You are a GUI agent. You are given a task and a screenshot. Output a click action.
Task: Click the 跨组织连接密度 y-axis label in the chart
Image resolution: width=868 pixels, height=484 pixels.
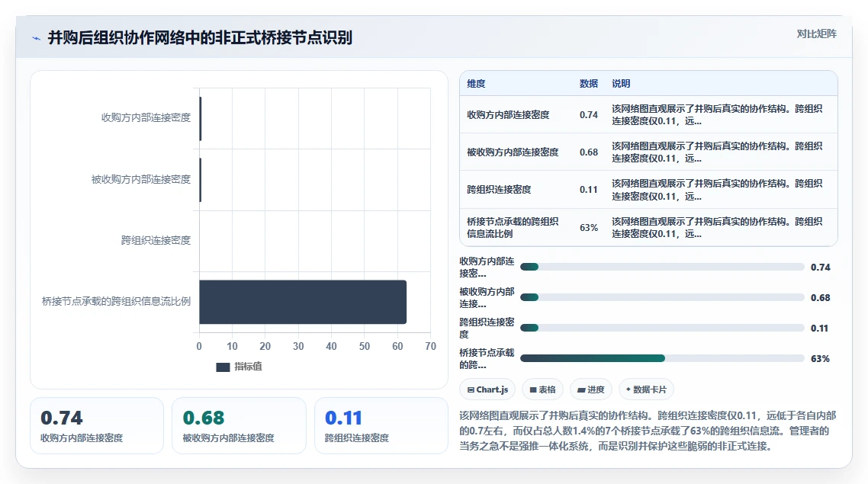tap(156, 241)
